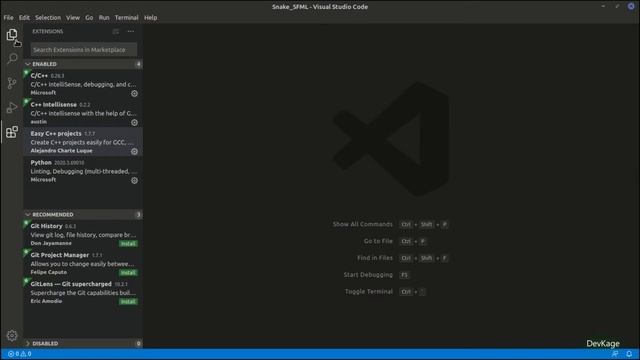
Task: Open the View menu
Action: coord(73,18)
